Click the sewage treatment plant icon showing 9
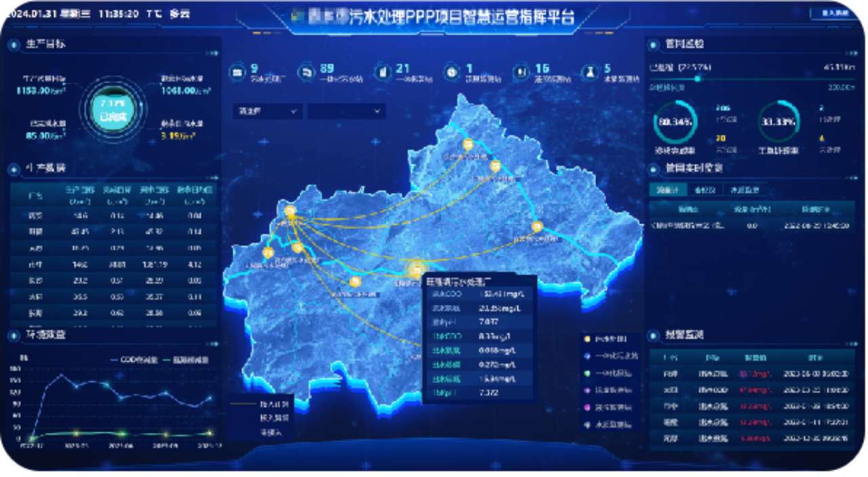Viewport: 868px width, 477px height. click(x=237, y=72)
